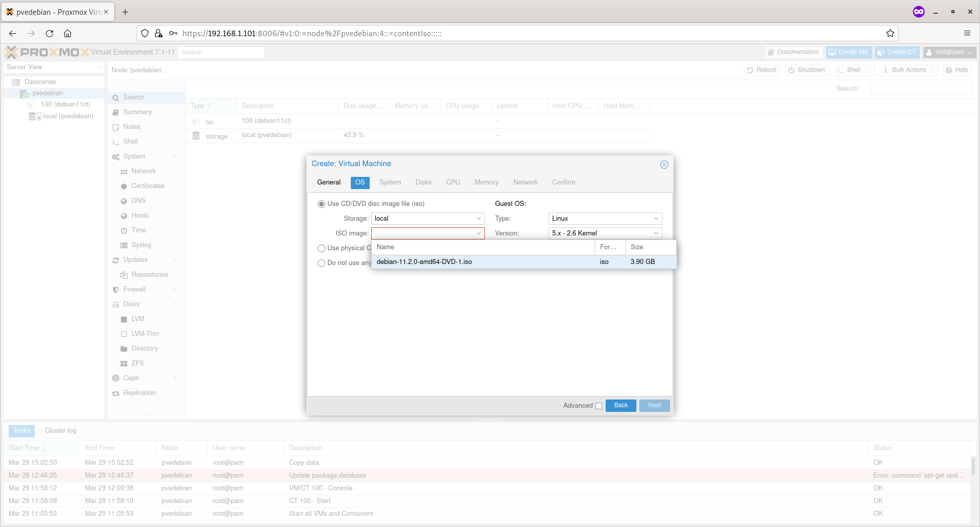Open the ZFS grid icon
Screen dimensions: 980x527
click(124, 364)
